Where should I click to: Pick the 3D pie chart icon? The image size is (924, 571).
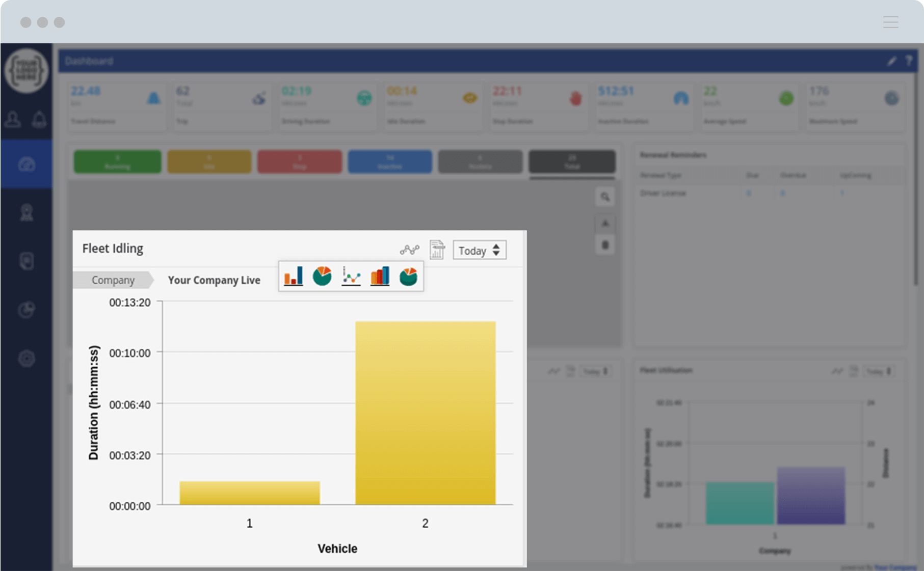coord(408,276)
